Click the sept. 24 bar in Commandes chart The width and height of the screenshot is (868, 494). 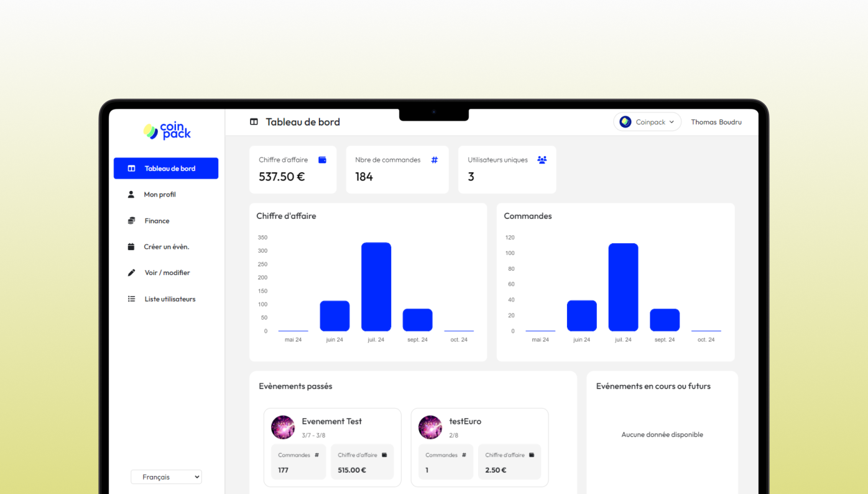click(x=665, y=320)
